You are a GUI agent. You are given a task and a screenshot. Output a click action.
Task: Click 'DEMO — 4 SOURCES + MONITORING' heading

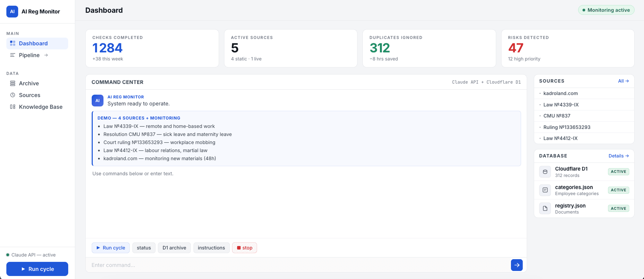point(139,118)
